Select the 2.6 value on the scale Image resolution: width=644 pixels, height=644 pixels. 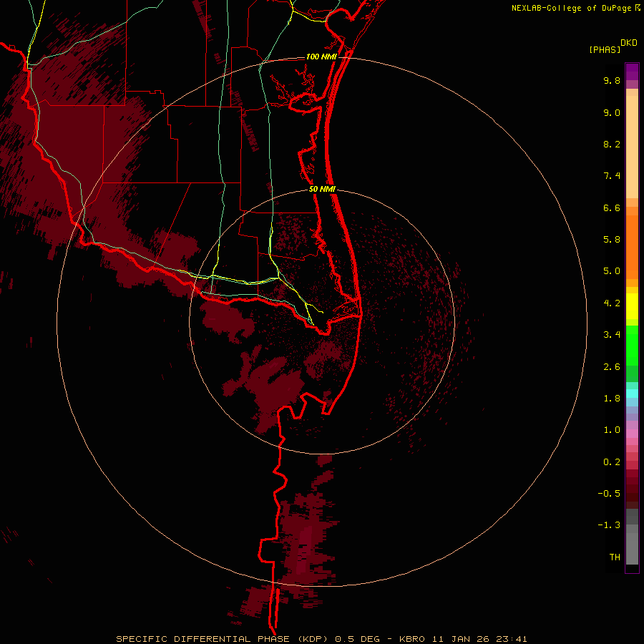tap(612, 367)
